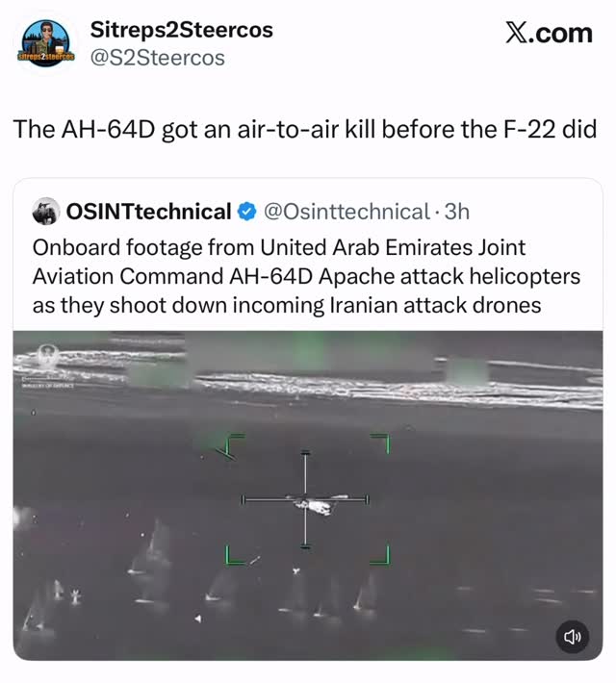Screen dimensions: 616x683
Task: Click the X.com logo
Action: (x=549, y=33)
